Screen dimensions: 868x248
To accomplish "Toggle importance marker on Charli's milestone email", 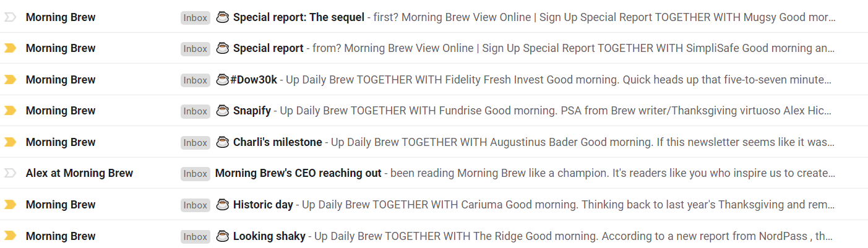I will click(x=10, y=142).
